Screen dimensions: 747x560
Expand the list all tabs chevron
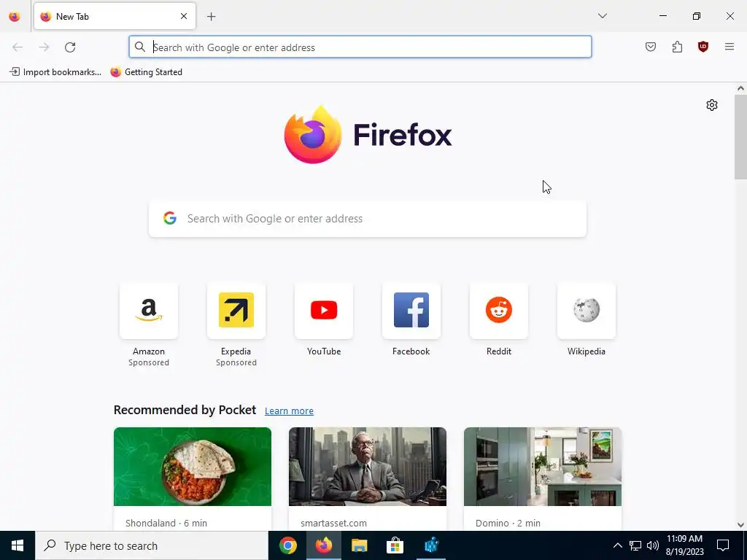pos(603,16)
